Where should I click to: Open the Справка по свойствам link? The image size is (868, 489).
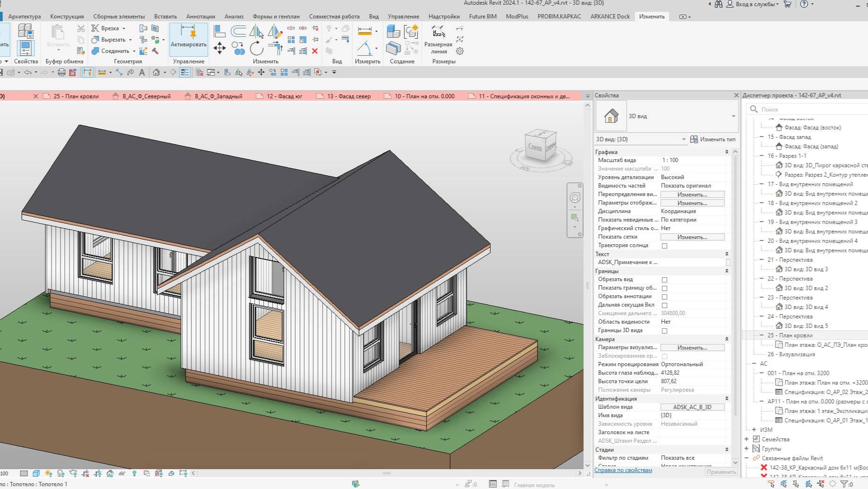[623, 470]
